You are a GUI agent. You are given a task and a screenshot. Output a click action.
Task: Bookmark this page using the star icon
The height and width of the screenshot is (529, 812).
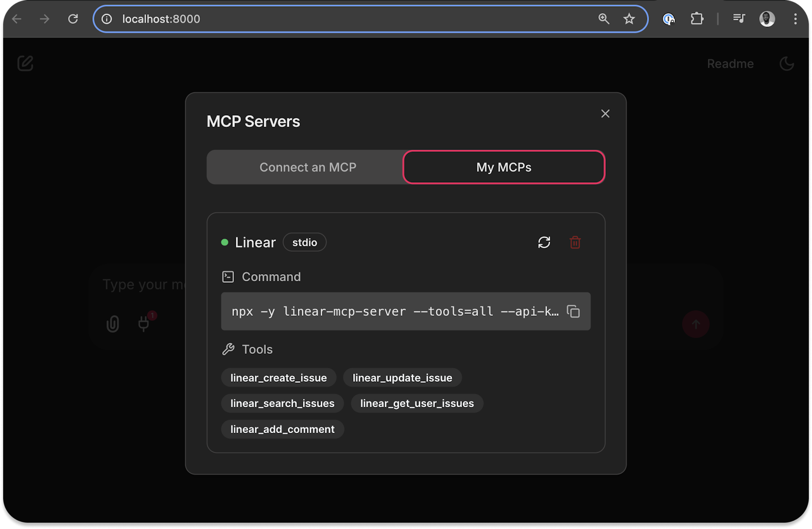(x=629, y=19)
